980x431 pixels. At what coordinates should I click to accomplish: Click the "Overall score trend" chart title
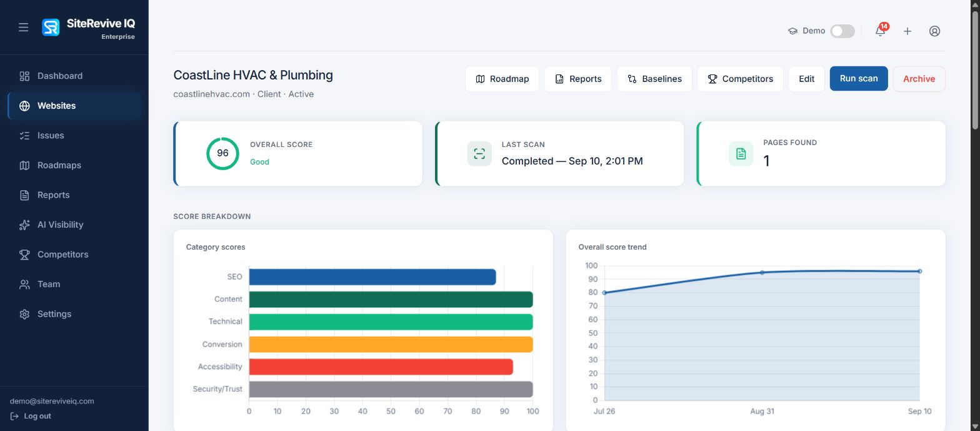coord(612,247)
